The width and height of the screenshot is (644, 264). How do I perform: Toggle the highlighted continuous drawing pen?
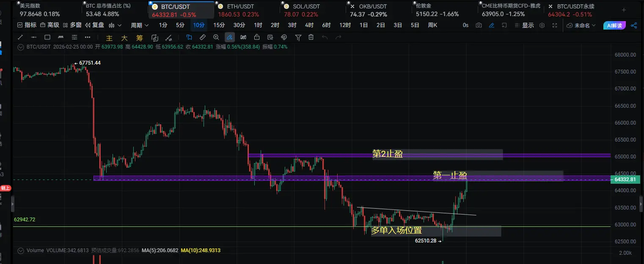click(x=229, y=37)
